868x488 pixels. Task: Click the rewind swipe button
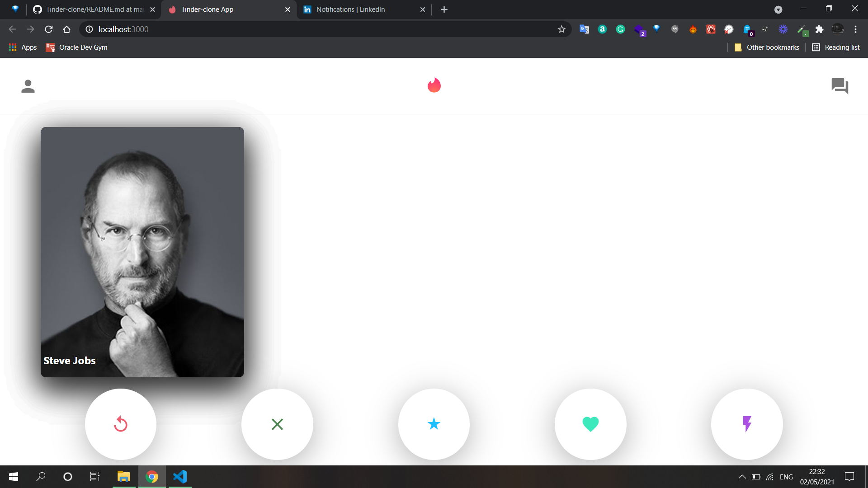pos(121,424)
